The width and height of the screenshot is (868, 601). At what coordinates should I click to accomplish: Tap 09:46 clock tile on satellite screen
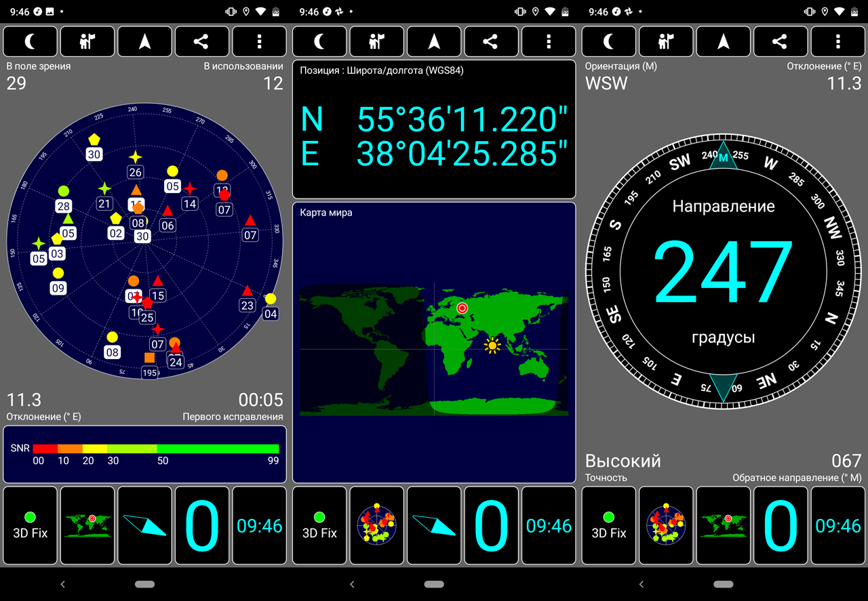point(259,525)
